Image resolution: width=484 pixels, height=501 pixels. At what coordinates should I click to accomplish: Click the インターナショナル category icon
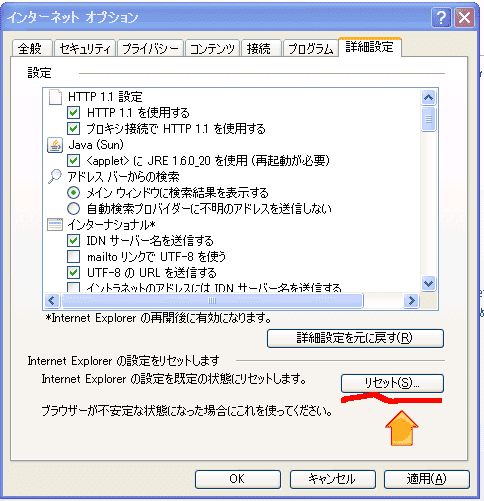55,225
